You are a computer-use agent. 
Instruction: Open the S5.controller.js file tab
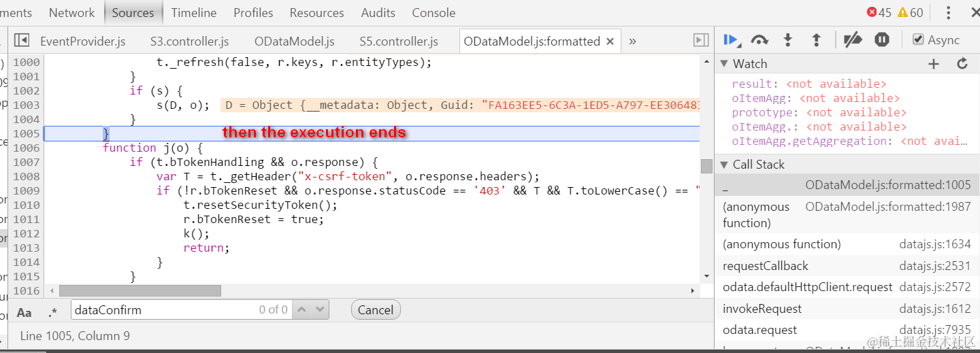tap(399, 41)
